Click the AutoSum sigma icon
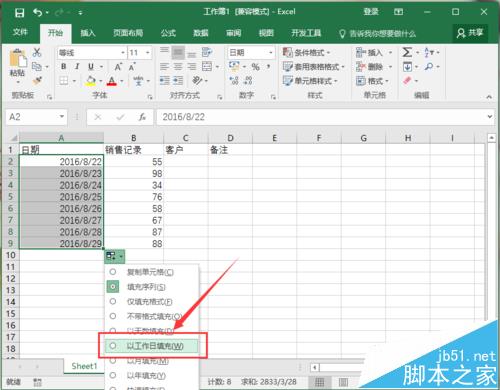Viewport: 500px width, 390px height. 407,52
